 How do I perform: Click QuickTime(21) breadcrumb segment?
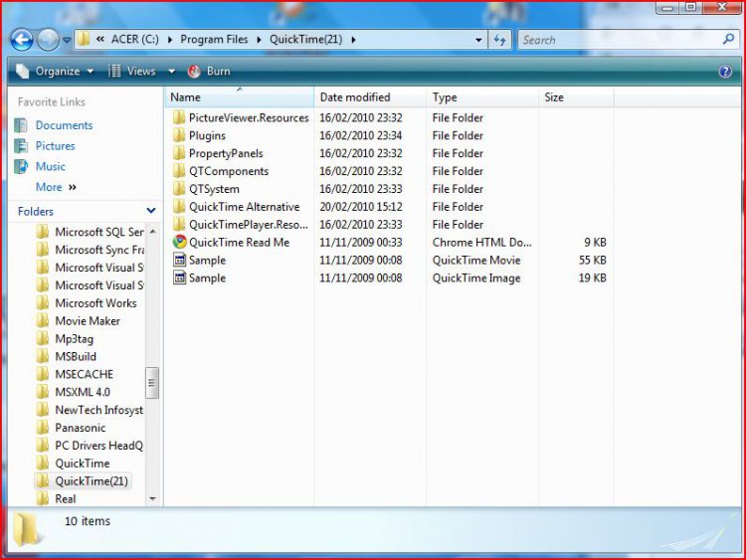pos(306,40)
